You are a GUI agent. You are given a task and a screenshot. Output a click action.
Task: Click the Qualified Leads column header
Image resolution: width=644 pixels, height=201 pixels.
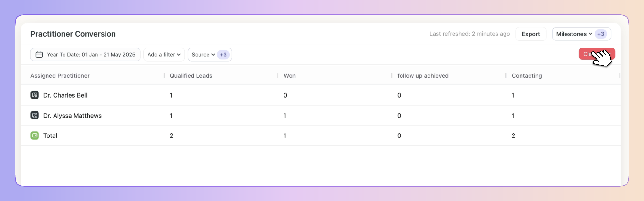[x=191, y=76]
